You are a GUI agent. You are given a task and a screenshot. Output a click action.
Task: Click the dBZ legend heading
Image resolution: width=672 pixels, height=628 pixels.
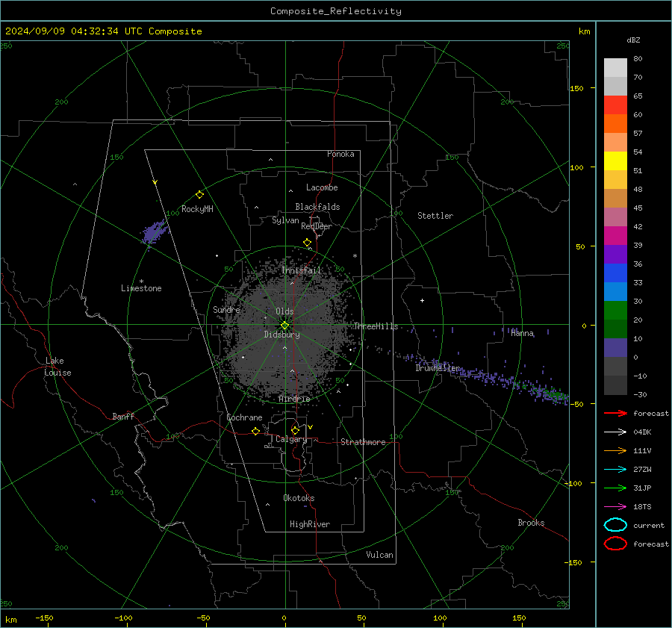click(x=633, y=40)
